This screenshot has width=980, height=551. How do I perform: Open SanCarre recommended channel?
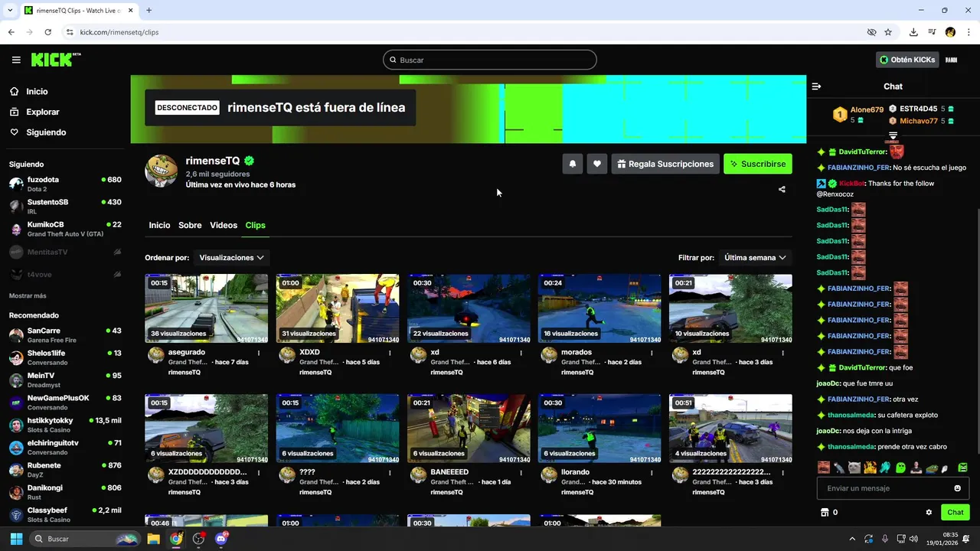[x=65, y=335]
